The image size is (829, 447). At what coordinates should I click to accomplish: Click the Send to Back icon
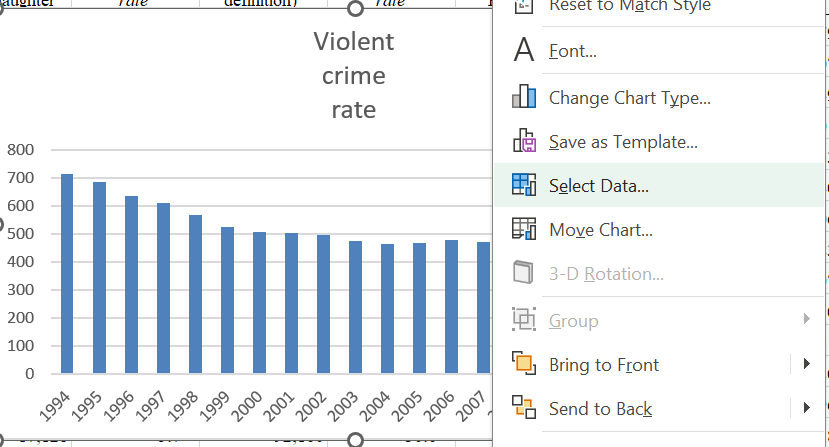pos(524,408)
